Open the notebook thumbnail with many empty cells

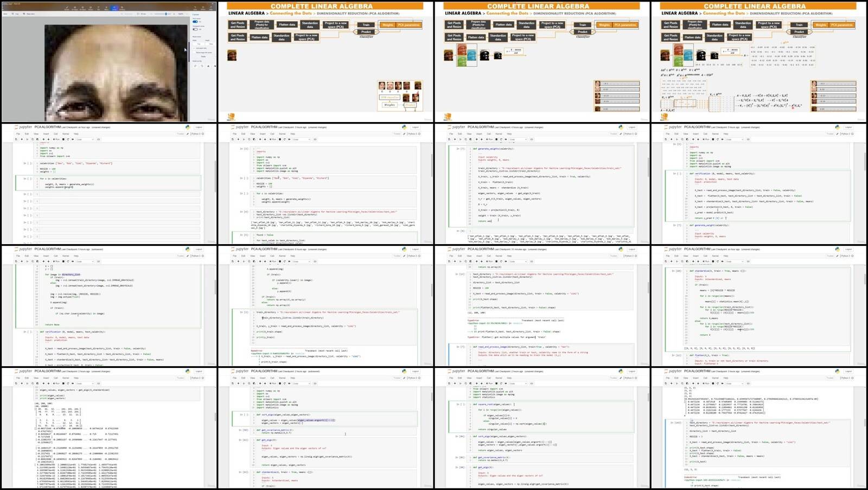[108, 184]
